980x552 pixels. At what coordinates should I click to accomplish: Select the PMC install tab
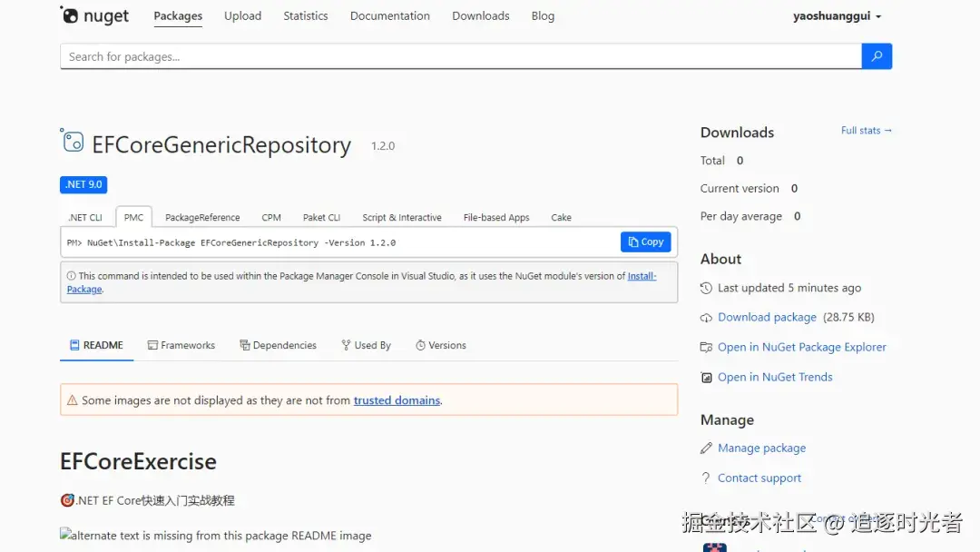(x=133, y=218)
